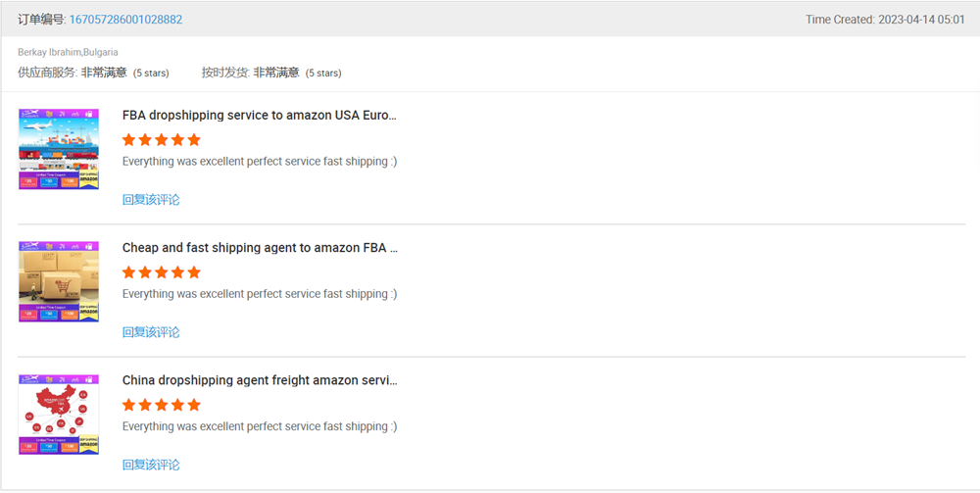Click first star of FBA dropshipping rating

128,139
